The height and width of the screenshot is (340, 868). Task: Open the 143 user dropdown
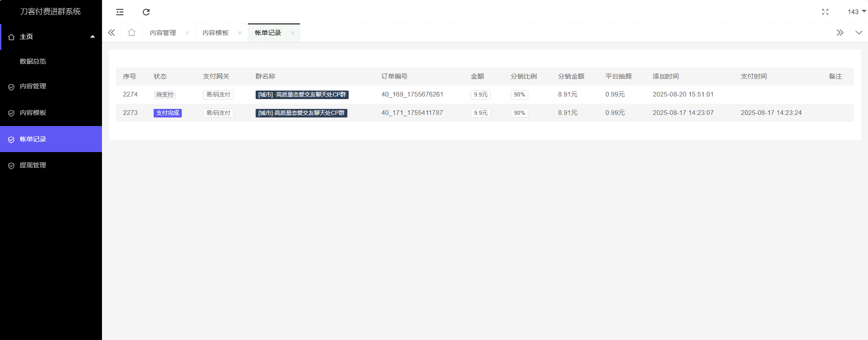click(x=857, y=12)
